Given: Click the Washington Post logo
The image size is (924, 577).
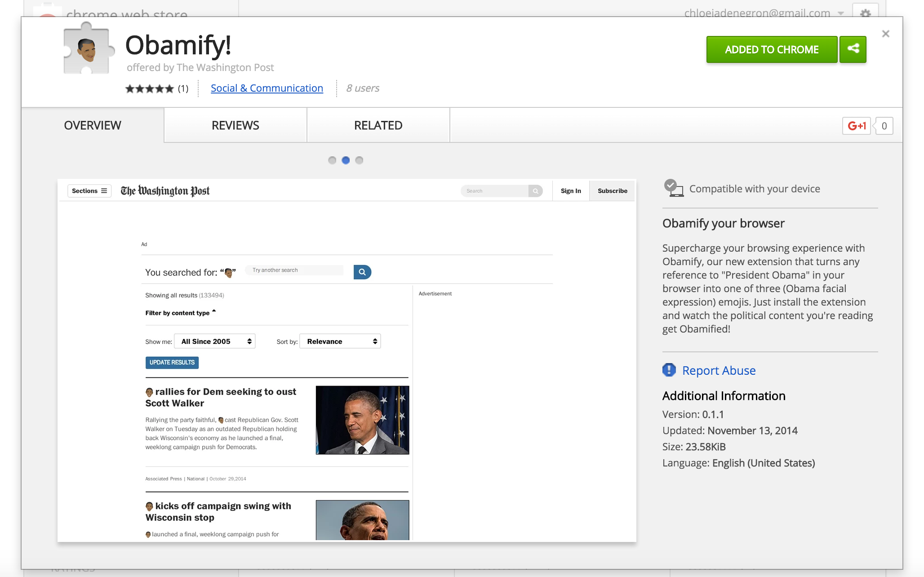Looking at the screenshot, I should click(165, 191).
